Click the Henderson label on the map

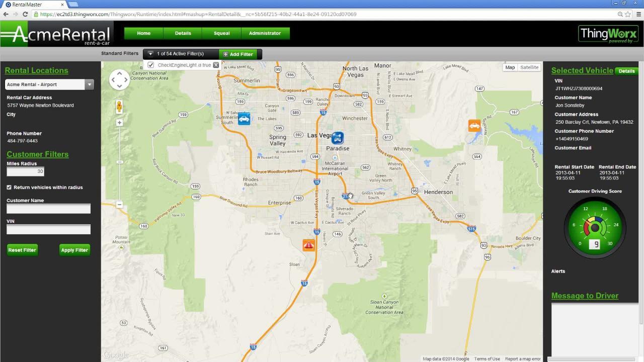(x=438, y=192)
